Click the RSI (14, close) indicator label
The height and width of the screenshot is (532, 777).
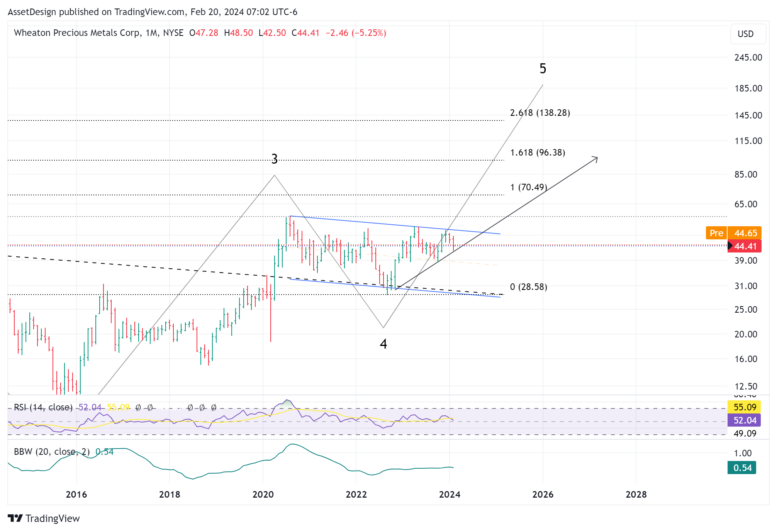pyautogui.click(x=43, y=407)
